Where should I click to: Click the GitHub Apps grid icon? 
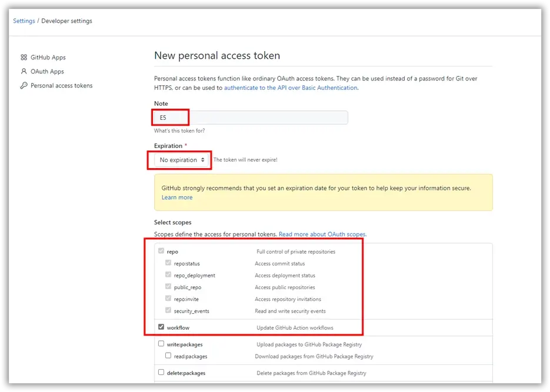click(24, 57)
